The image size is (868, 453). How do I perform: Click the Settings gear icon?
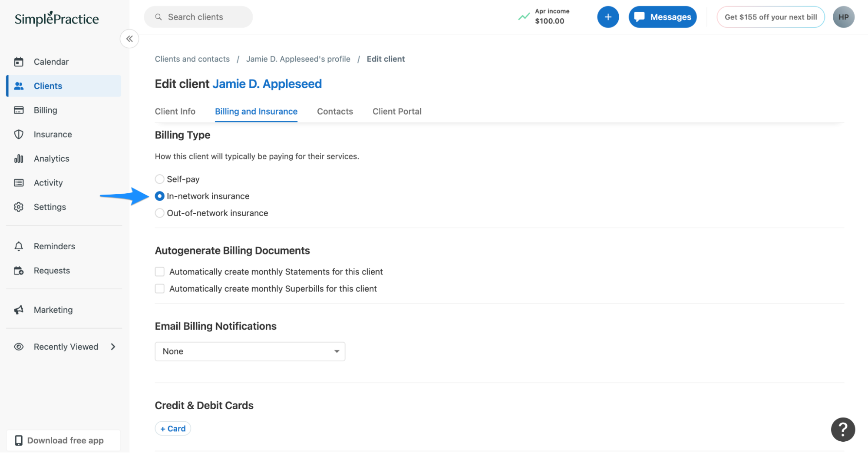point(19,207)
